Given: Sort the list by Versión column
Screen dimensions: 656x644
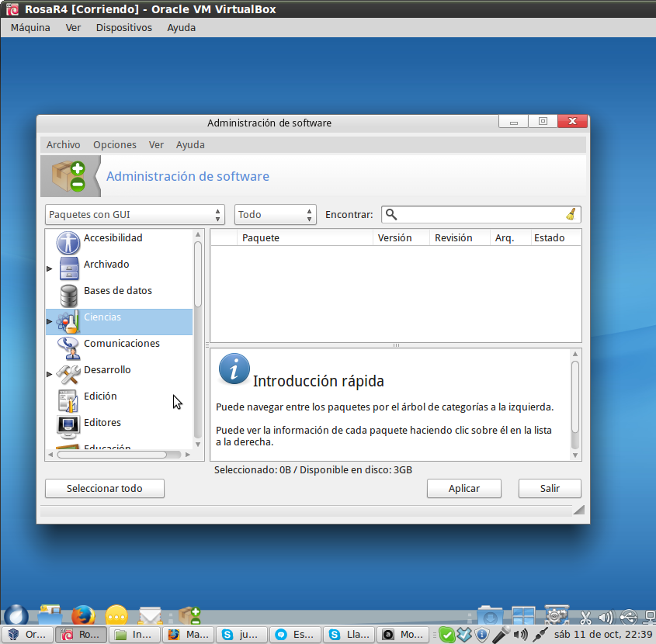Looking at the screenshot, I should (394, 238).
